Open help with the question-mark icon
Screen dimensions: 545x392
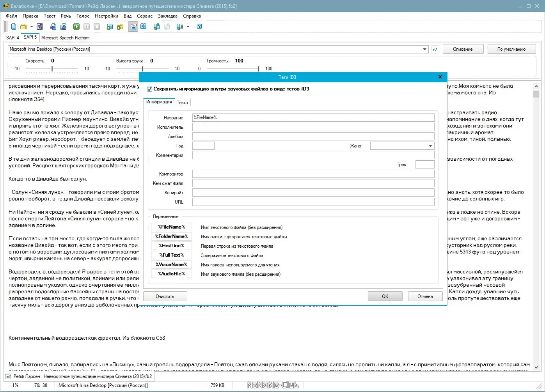click(x=199, y=27)
